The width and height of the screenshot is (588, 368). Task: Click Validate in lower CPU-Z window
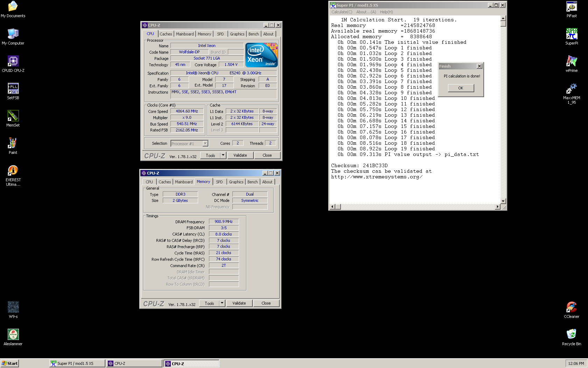pos(239,303)
